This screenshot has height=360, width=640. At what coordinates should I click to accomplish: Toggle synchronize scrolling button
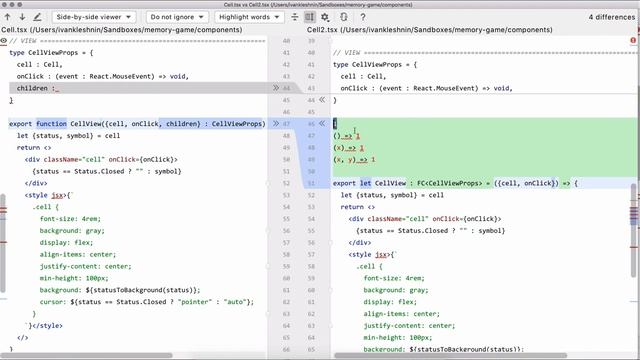(x=310, y=17)
